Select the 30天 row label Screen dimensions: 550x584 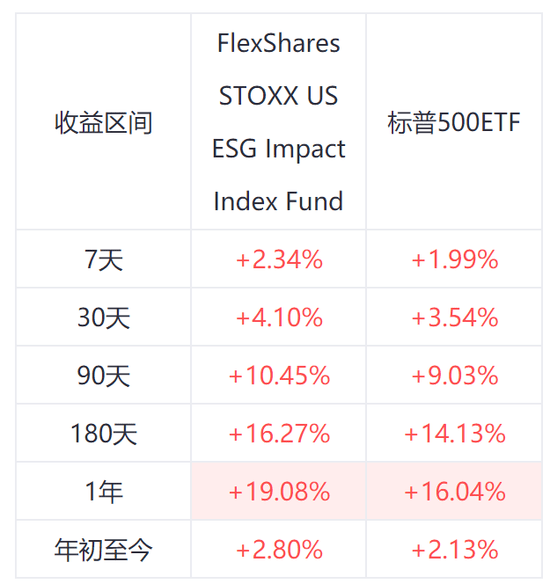(104, 317)
